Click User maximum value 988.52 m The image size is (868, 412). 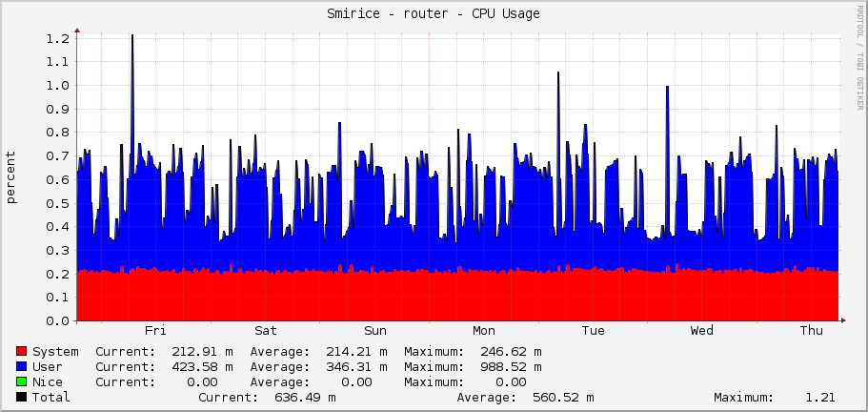click(511, 366)
